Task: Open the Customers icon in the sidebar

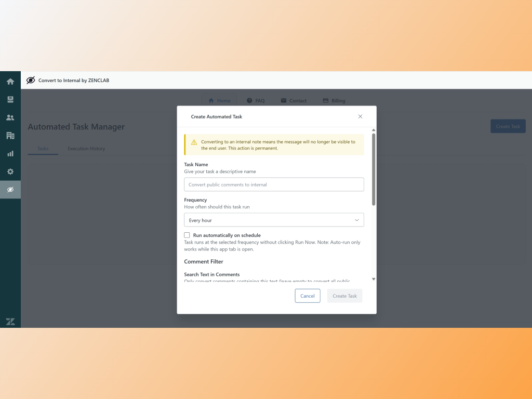Action: click(x=10, y=117)
